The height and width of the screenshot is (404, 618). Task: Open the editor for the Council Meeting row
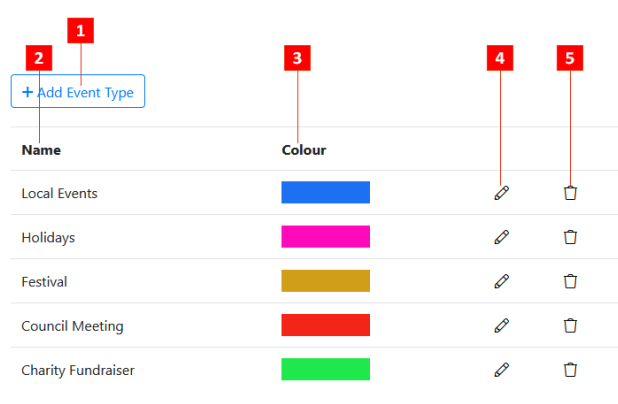501,326
